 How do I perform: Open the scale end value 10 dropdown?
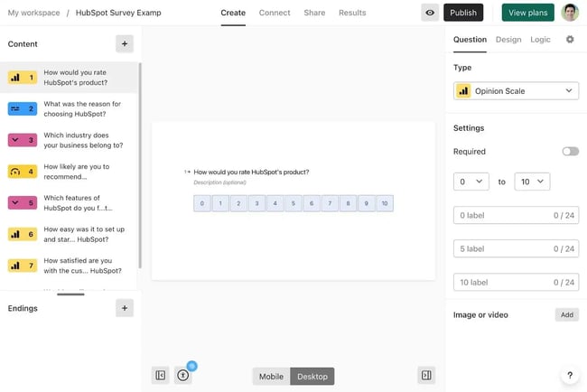coord(532,182)
